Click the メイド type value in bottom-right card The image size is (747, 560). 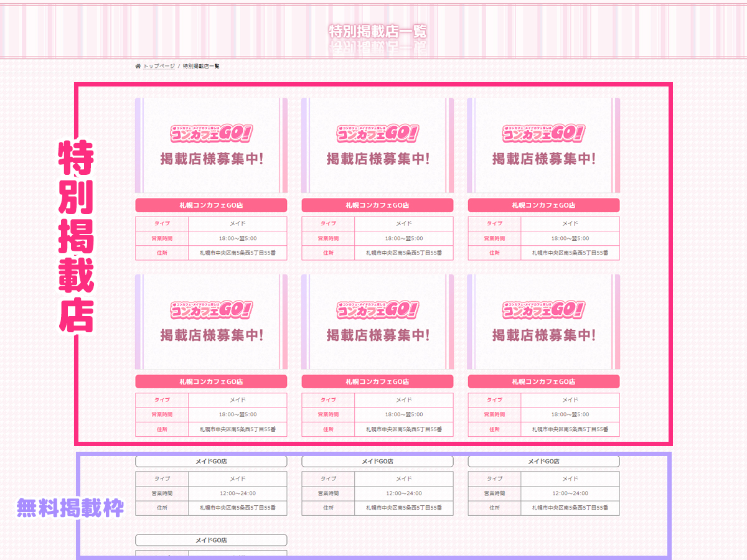click(570, 401)
